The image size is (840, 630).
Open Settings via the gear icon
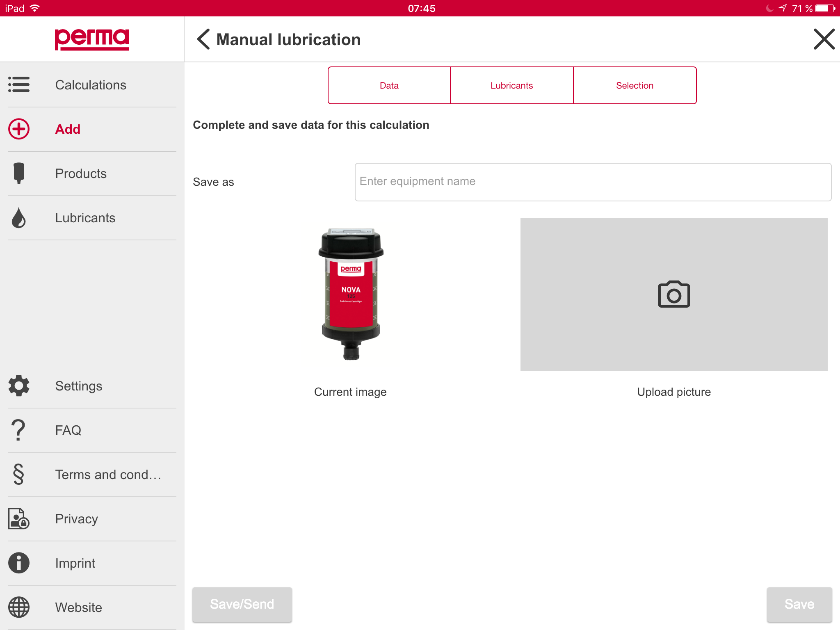19,386
